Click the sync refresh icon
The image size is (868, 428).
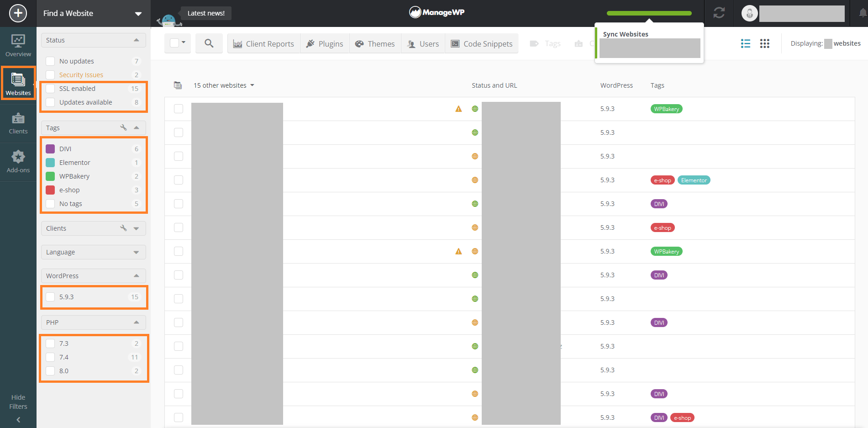(719, 13)
